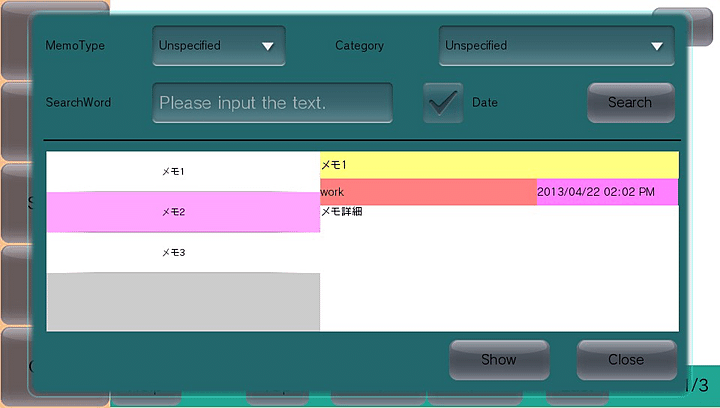Click the gray empty area below メモ3
720x408 pixels.
click(183, 301)
